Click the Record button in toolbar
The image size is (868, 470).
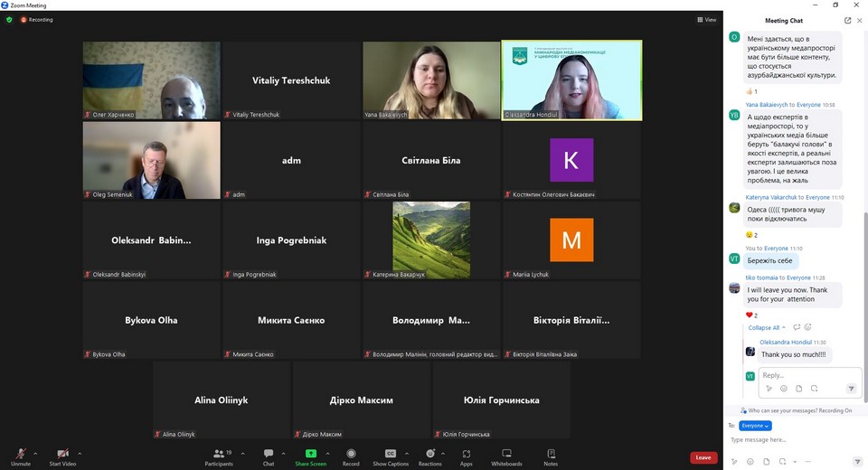351,456
